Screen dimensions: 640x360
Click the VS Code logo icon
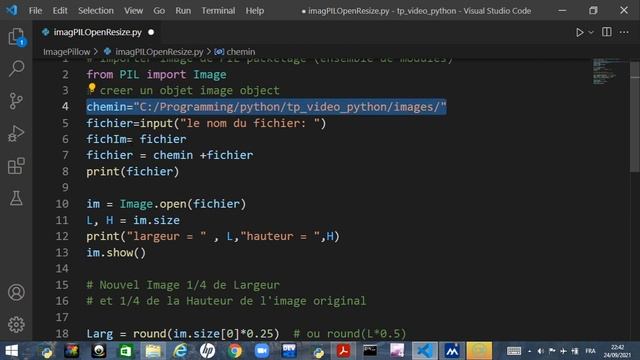(x=12, y=10)
